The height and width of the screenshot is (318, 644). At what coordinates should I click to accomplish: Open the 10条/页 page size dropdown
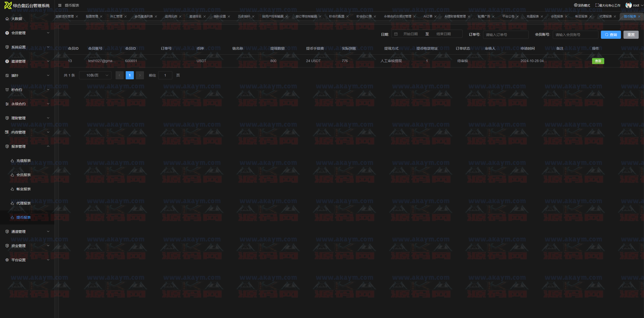(95, 75)
